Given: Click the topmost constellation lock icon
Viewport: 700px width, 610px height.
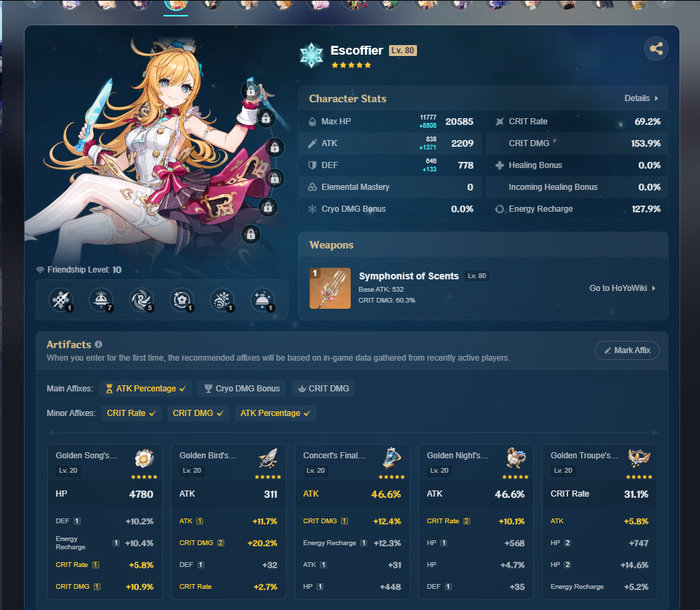Looking at the screenshot, I should [x=250, y=91].
